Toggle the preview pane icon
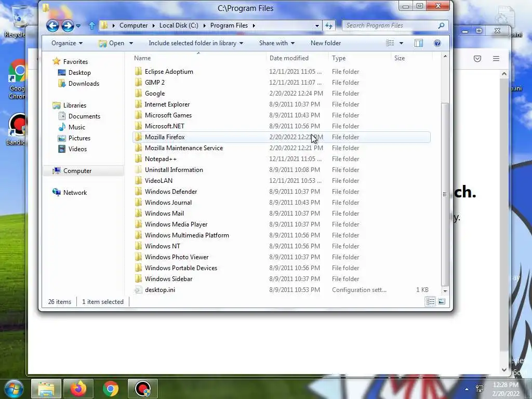The image size is (532, 399). pyautogui.click(x=419, y=43)
